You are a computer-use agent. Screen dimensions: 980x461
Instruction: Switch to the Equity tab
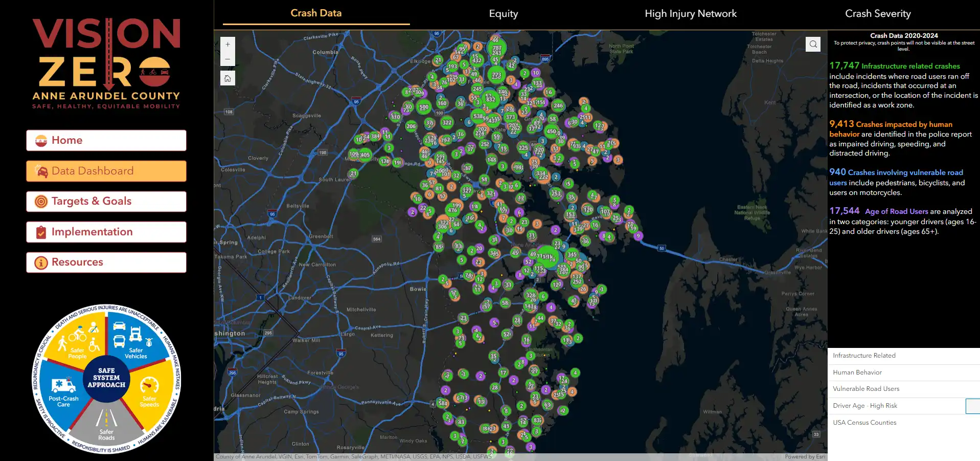point(503,13)
